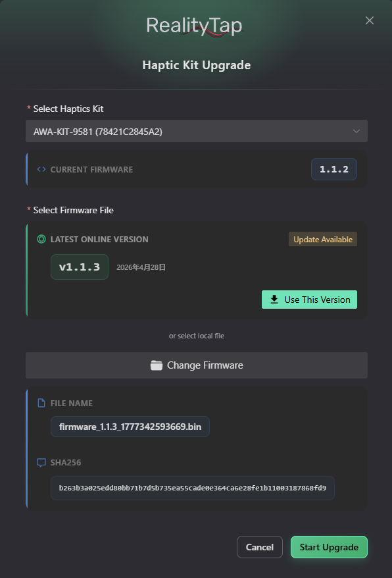Click the comment bubble icon beside SHA256

41,463
